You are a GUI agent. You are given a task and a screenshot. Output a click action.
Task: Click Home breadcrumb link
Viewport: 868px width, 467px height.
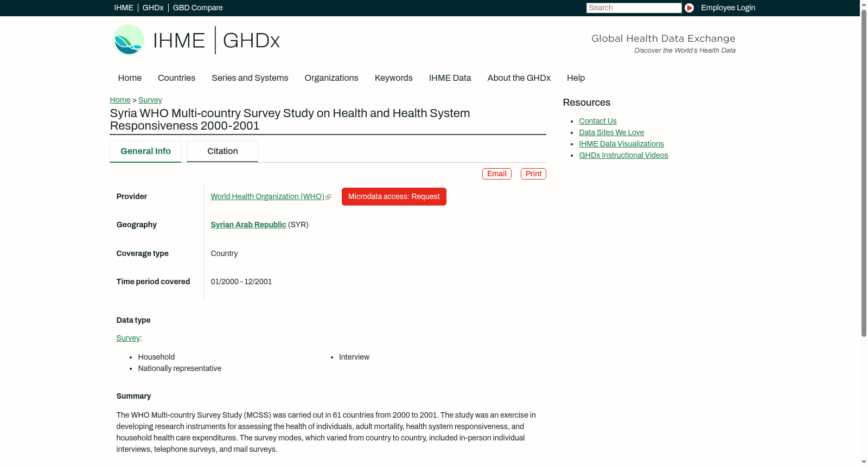point(120,100)
